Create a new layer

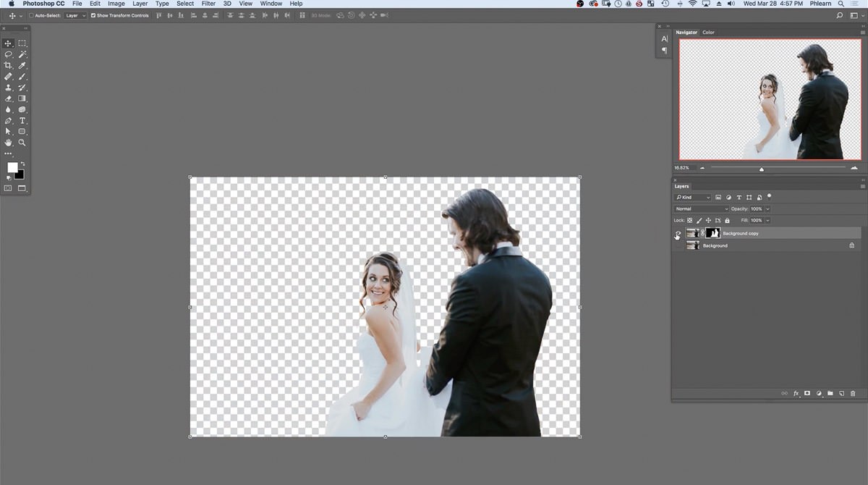point(842,393)
